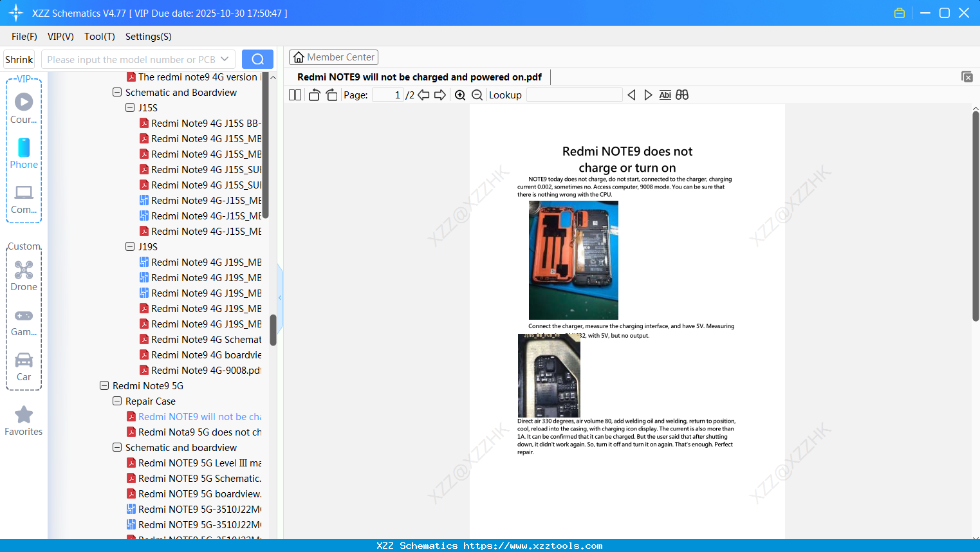Open the File(F) menu
The image size is (980, 552).
click(x=24, y=37)
